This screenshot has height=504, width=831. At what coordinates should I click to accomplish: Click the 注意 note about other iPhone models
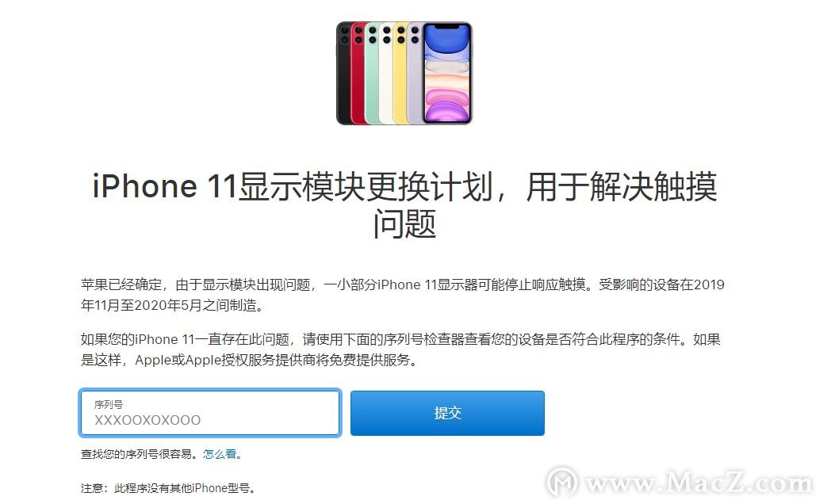click(x=168, y=487)
